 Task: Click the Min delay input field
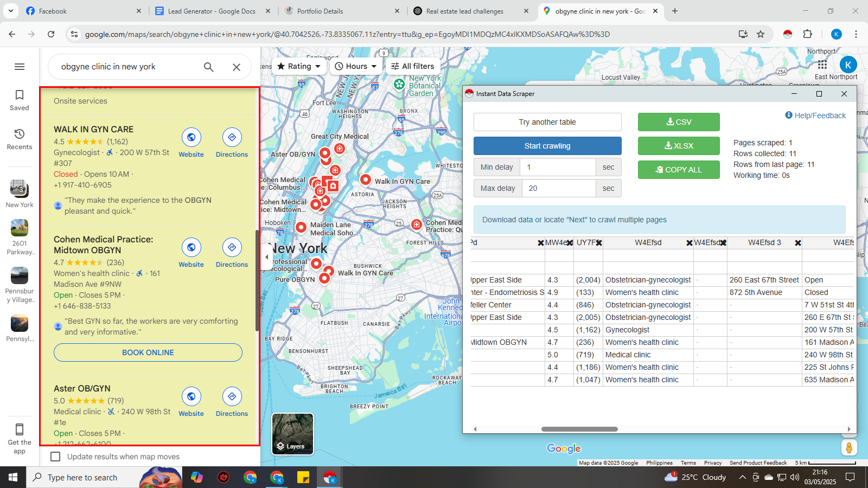coord(558,167)
